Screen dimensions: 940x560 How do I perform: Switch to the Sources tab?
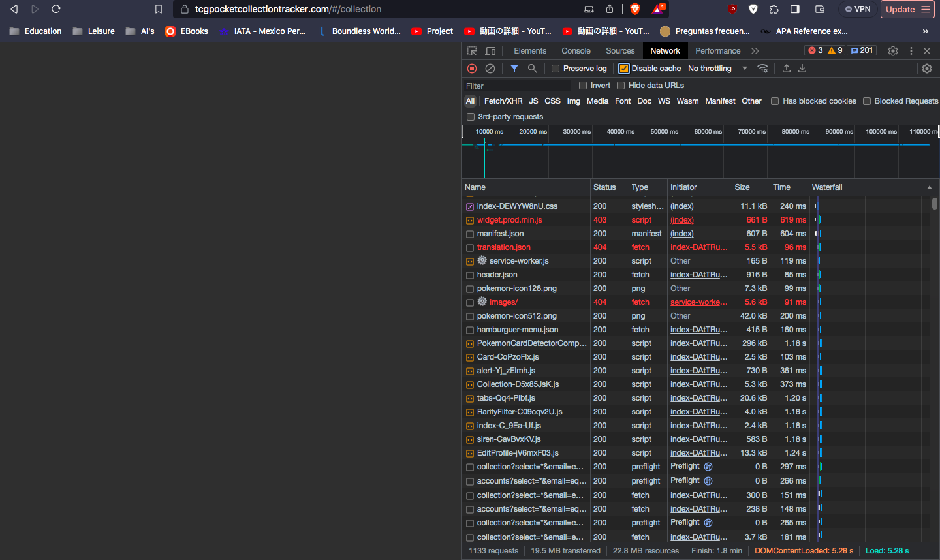coord(620,51)
